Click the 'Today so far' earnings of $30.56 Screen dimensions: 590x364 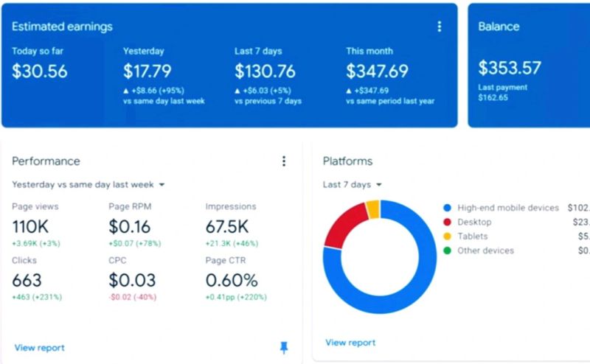coord(40,71)
